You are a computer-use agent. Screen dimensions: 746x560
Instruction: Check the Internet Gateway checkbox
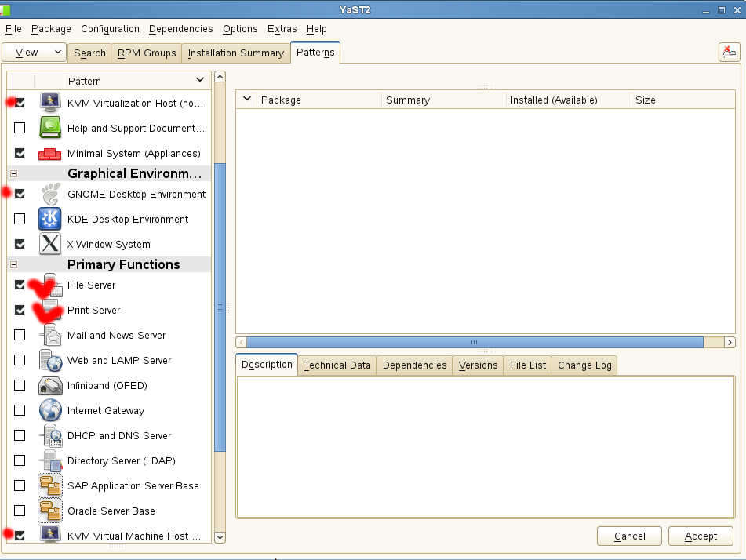20,410
